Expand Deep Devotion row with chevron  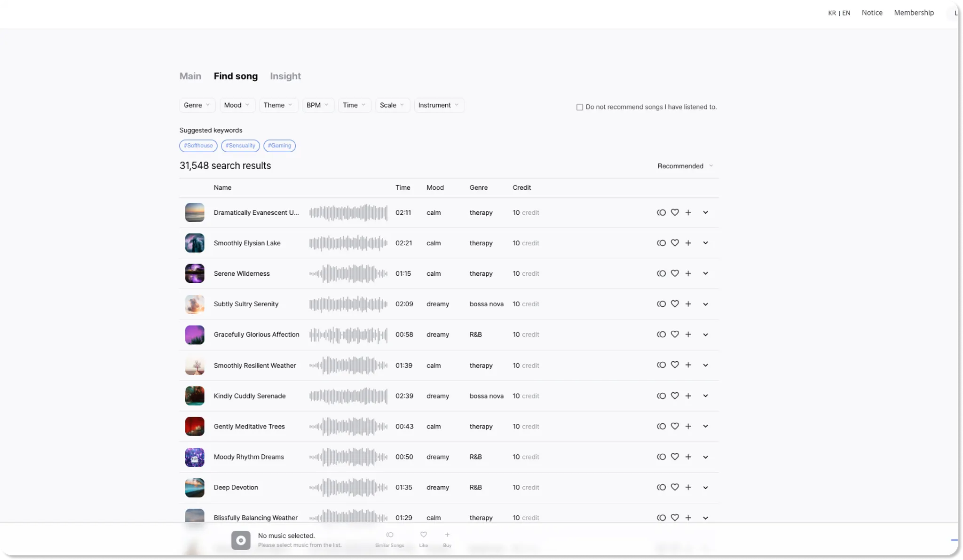pyautogui.click(x=705, y=488)
